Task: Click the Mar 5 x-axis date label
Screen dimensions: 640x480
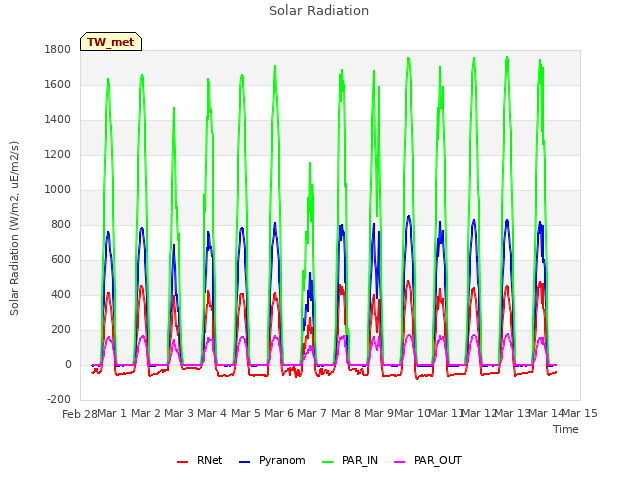Action: 245,413
